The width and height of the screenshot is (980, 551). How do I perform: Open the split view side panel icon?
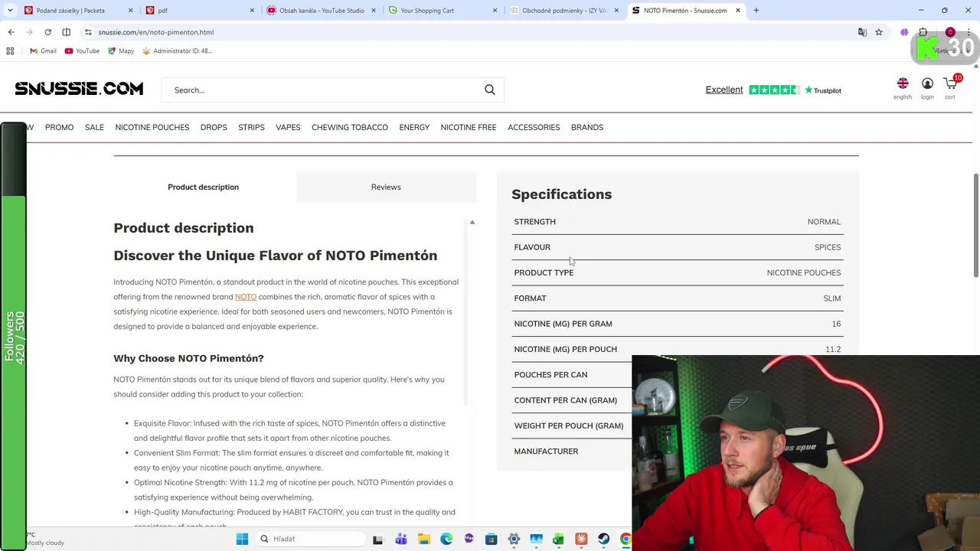point(66,32)
